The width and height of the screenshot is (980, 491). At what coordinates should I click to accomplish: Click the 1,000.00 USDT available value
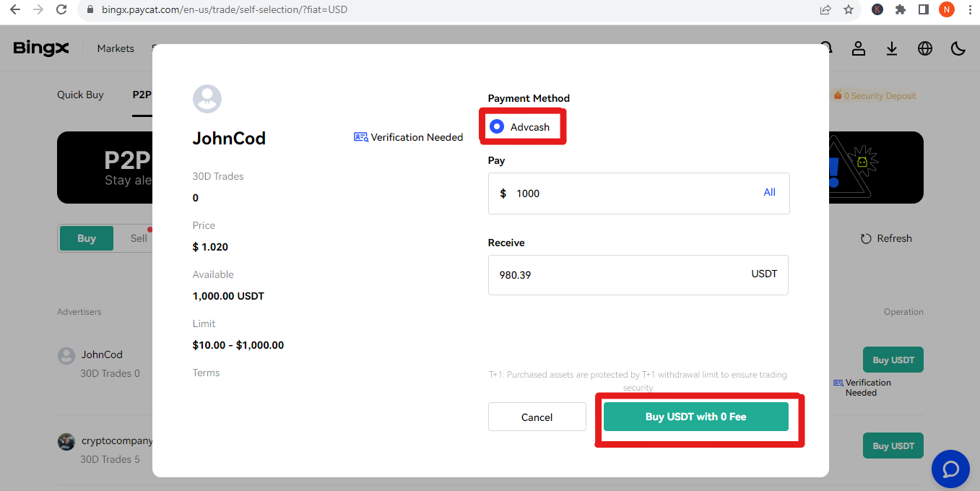[228, 296]
